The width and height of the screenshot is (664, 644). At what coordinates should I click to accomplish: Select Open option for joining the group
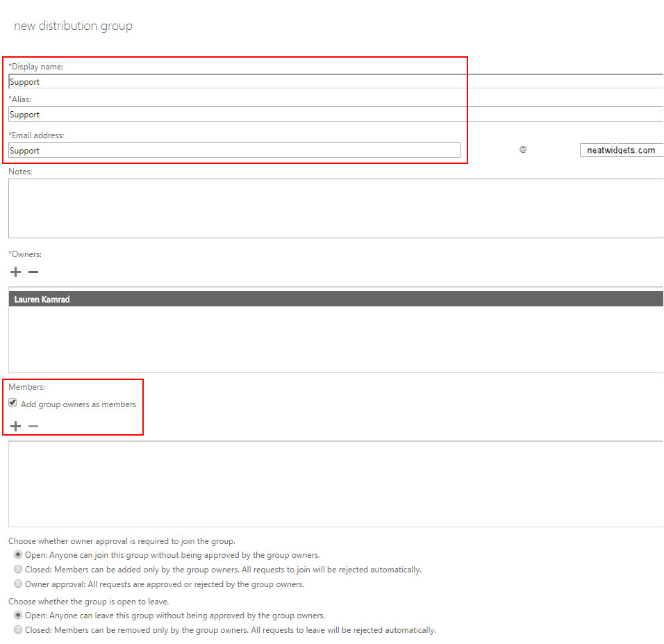click(x=18, y=554)
